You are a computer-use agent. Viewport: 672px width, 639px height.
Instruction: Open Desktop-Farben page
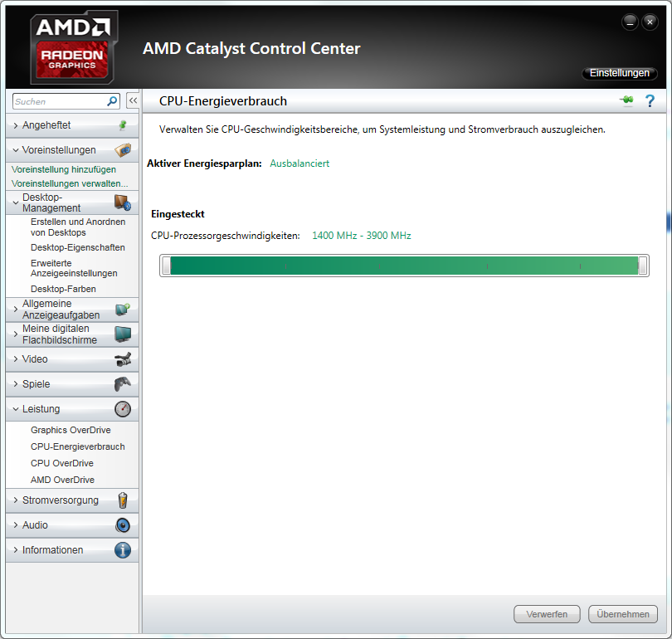[x=63, y=289]
